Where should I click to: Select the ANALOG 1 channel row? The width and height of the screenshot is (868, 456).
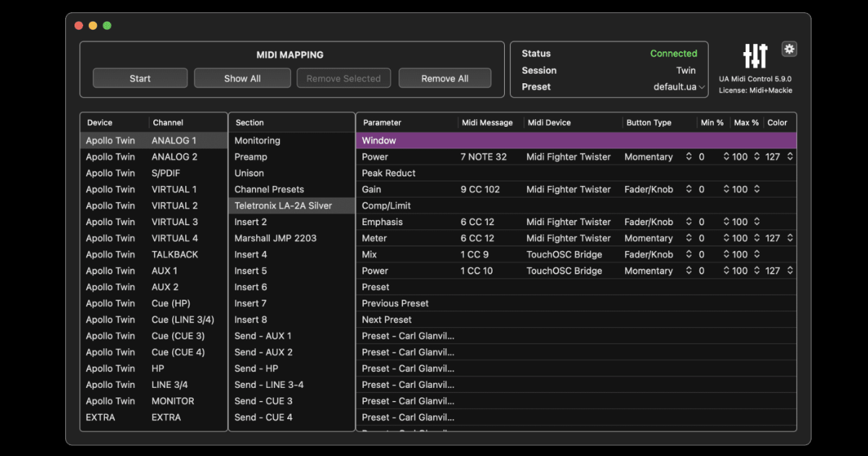(x=153, y=140)
